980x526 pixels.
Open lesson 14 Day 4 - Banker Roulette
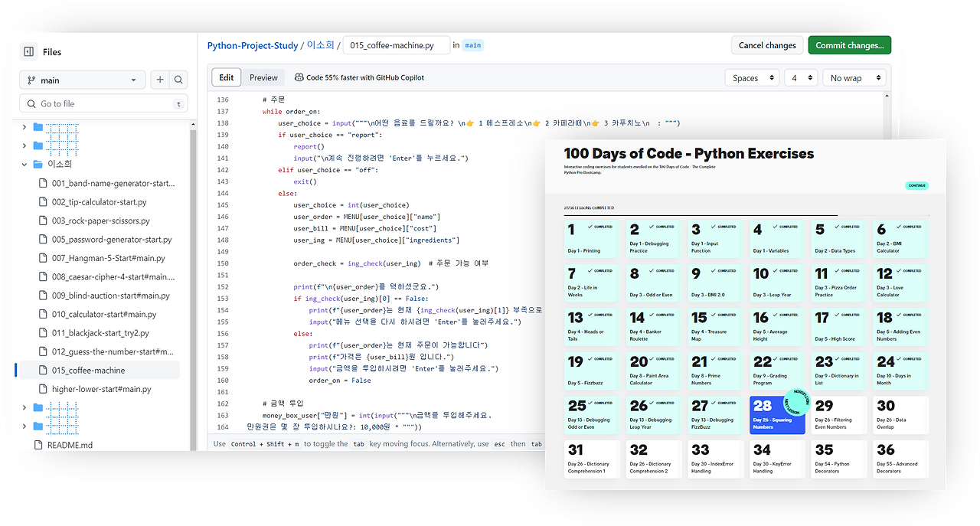coord(654,327)
